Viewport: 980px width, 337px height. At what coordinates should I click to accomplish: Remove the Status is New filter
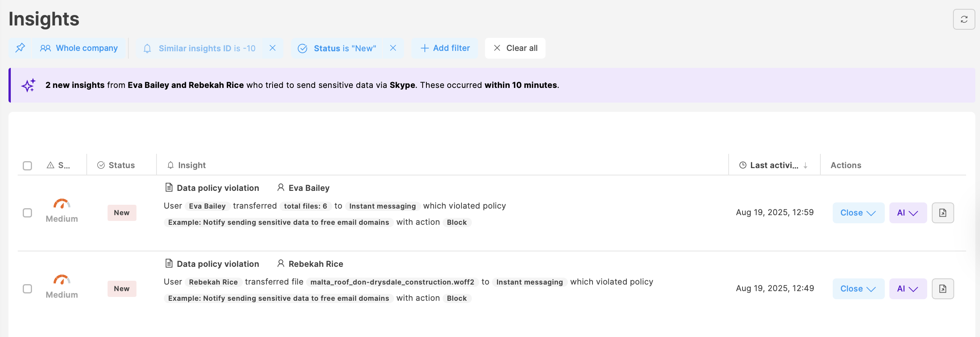coord(393,48)
